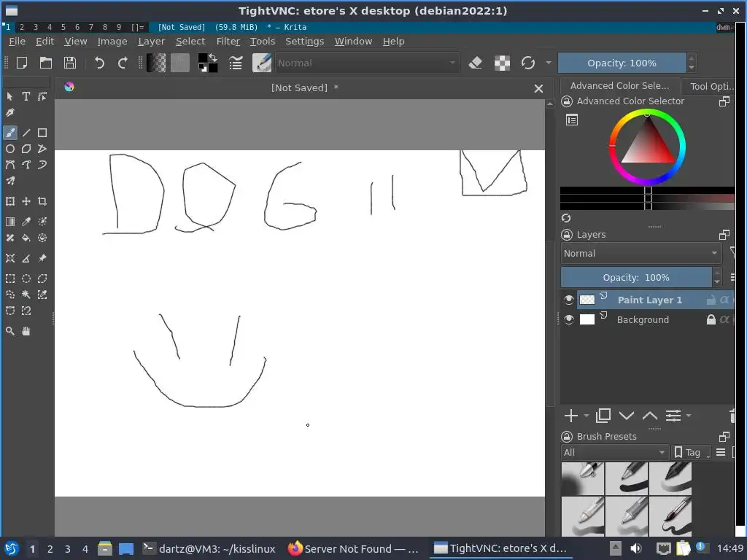The width and height of the screenshot is (747, 560).
Task: Expand the add layer type arrow
Action: pos(587,416)
